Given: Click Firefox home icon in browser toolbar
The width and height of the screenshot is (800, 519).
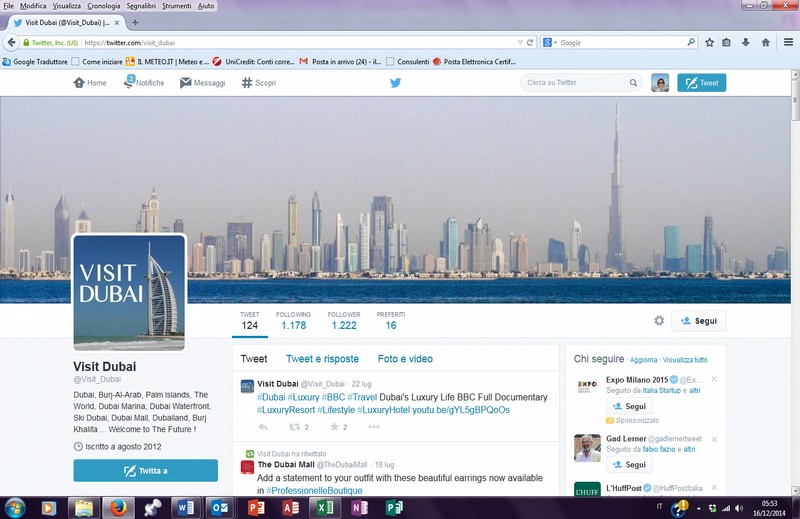Looking at the screenshot, I should 765,43.
